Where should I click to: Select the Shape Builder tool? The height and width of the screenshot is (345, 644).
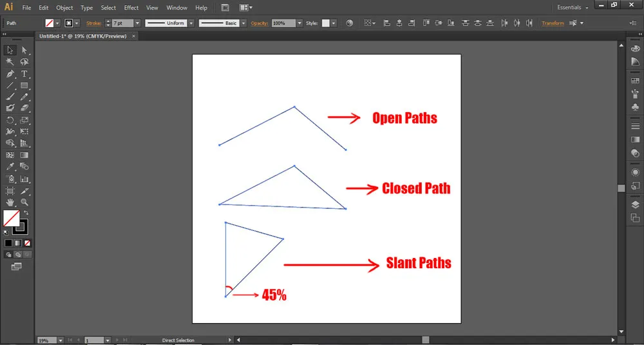pyautogui.click(x=10, y=143)
